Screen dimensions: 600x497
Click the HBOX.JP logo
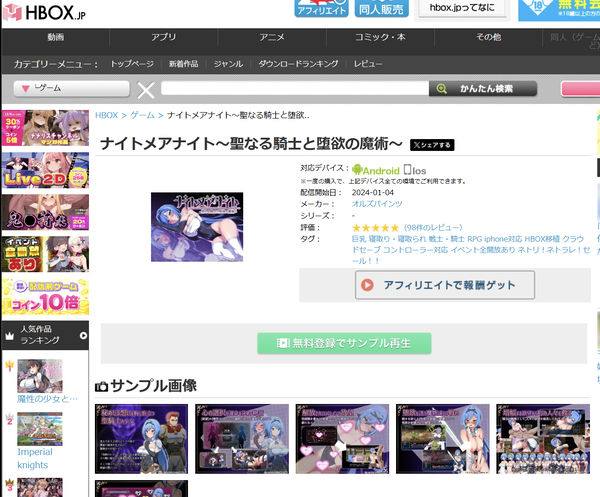(44, 12)
